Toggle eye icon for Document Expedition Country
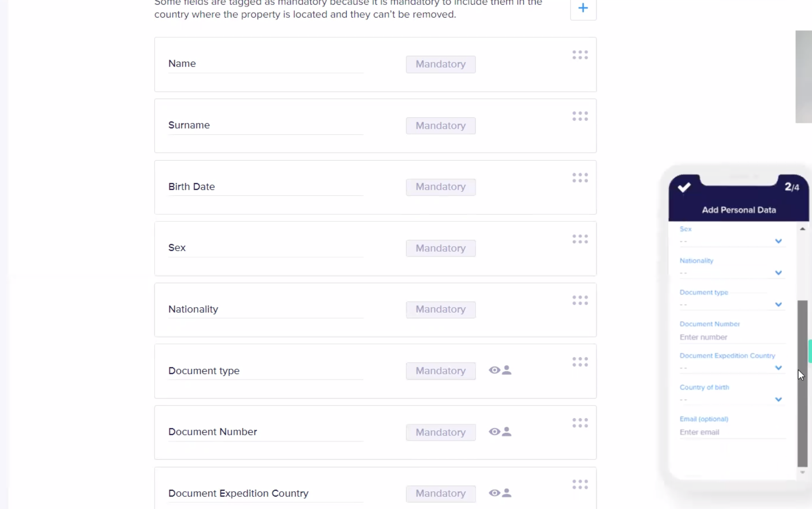The height and width of the screenshot is (509, 812). click(x=494, y=493)
